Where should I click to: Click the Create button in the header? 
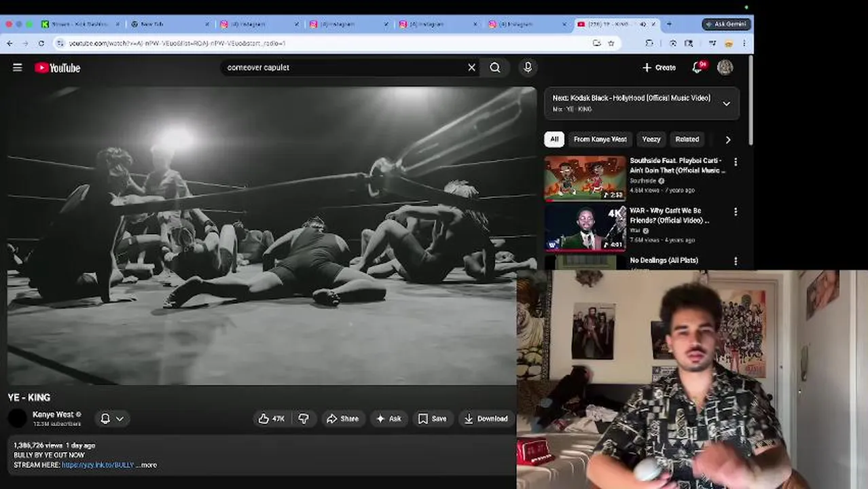659,67
